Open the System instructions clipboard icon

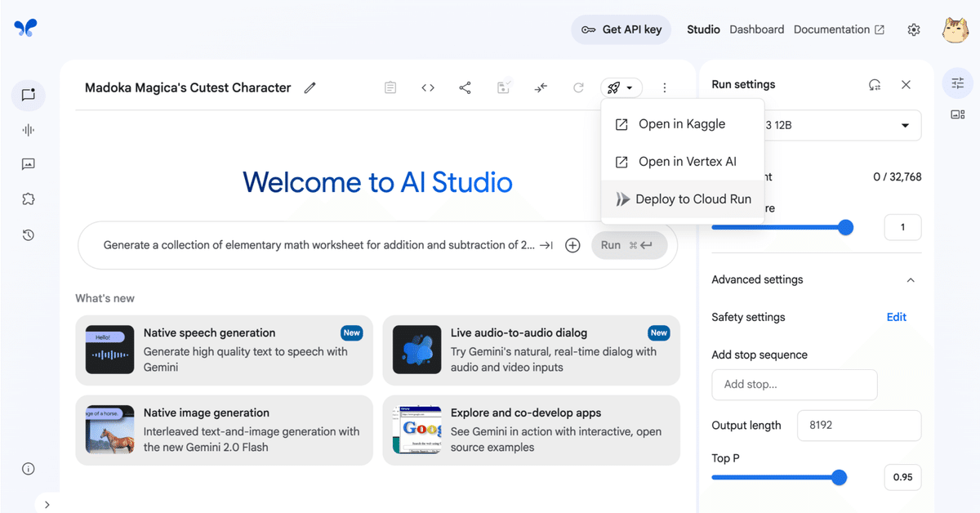coord(390,87)
